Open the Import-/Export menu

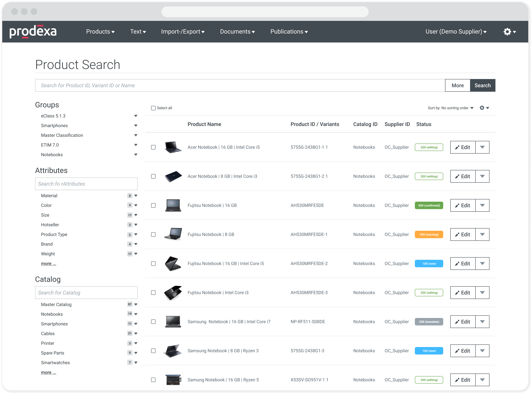pos(183,32)
